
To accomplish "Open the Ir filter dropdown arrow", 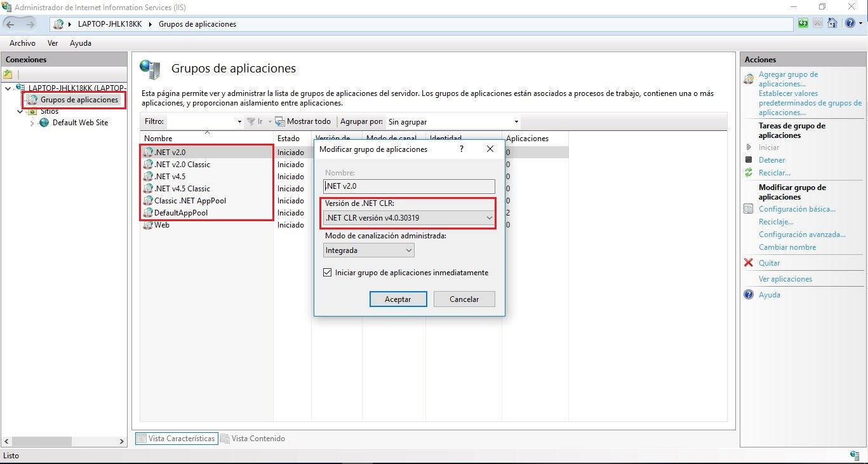I will [269, 121].
